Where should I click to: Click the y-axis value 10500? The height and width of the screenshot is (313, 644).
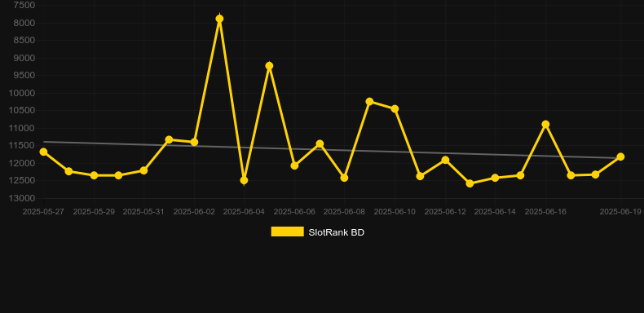22,111
